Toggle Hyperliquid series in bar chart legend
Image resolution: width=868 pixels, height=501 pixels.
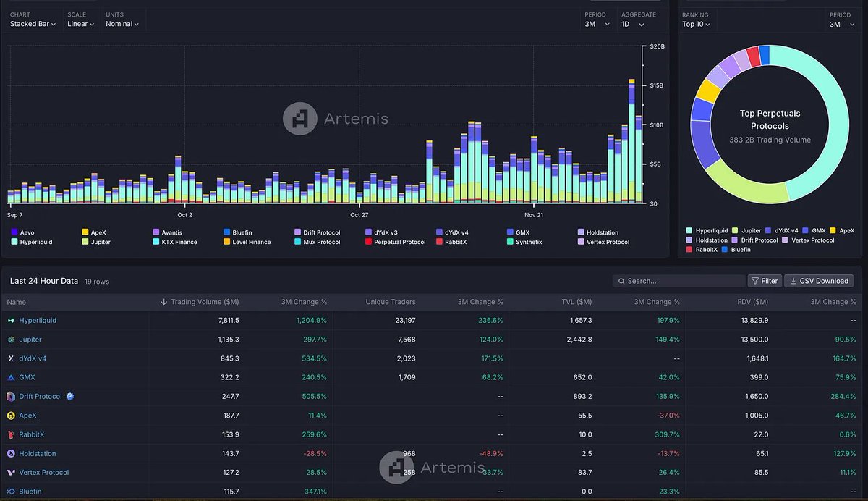coord(31,242)
